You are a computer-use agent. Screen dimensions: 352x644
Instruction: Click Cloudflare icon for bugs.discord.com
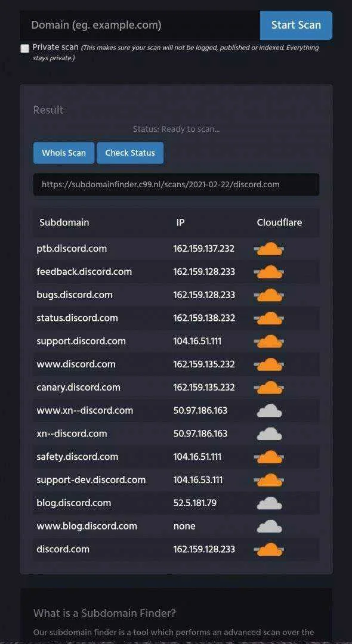[270, 295]
